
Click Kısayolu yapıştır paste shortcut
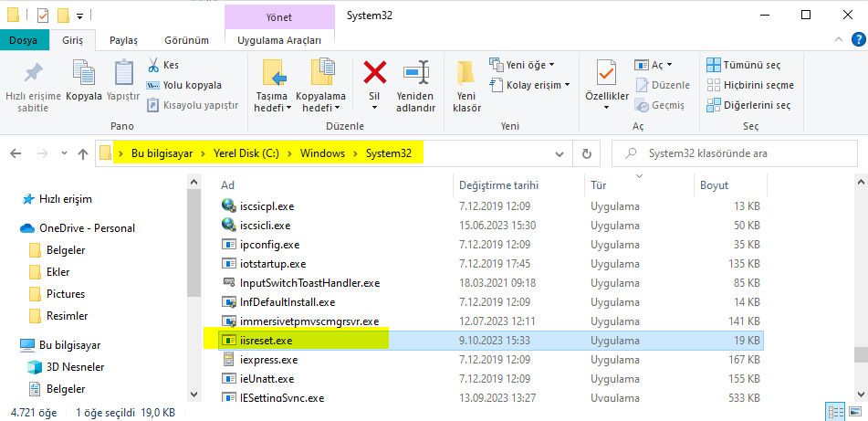(x=193, y=105)
